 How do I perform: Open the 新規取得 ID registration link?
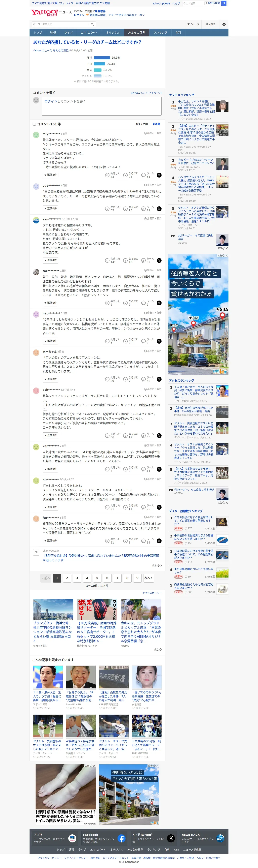click(x=100, y=11)
